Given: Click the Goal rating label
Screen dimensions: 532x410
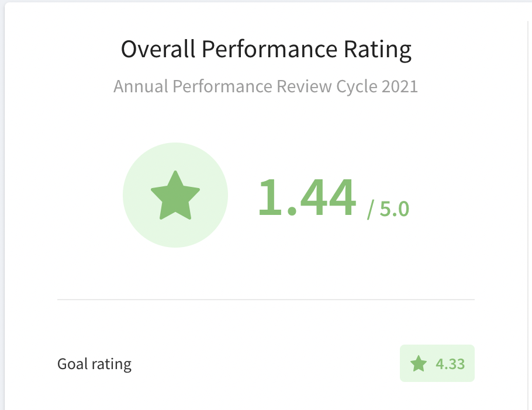Looking at the screenshot, I should pyautogui.click(x=94, y=364).
